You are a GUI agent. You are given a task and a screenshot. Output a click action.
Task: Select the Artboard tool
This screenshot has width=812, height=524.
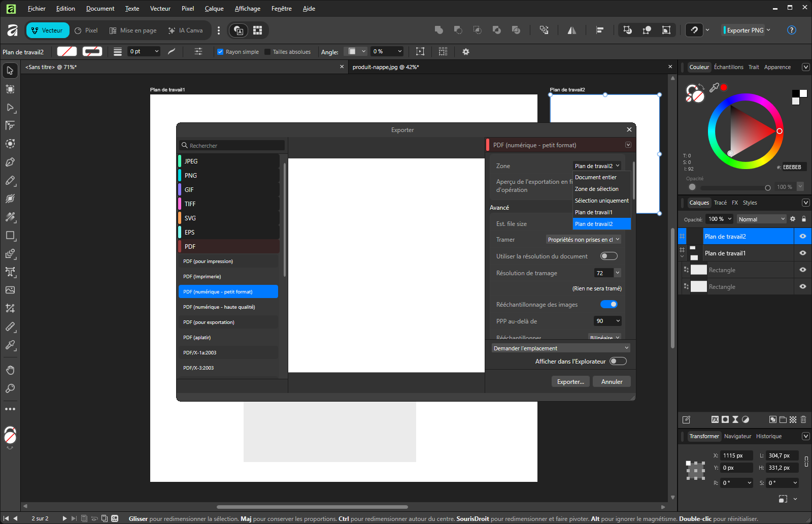click(10, 89)
